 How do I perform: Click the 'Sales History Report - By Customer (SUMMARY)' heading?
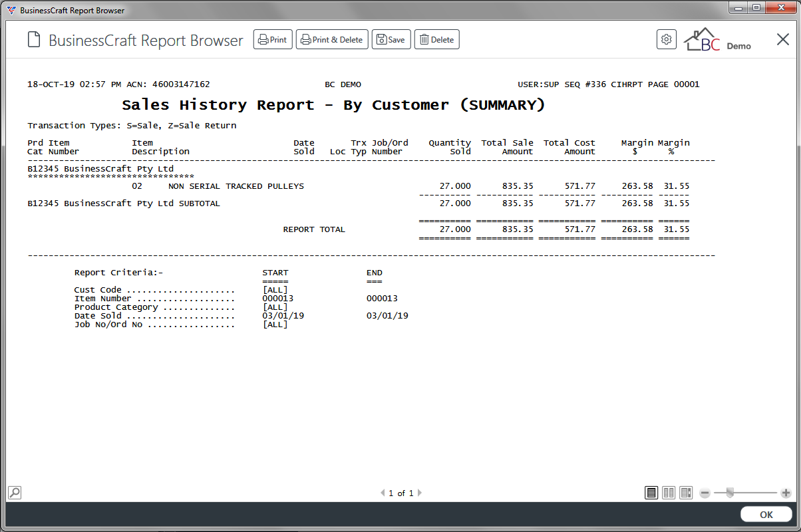tap(334, 105)
